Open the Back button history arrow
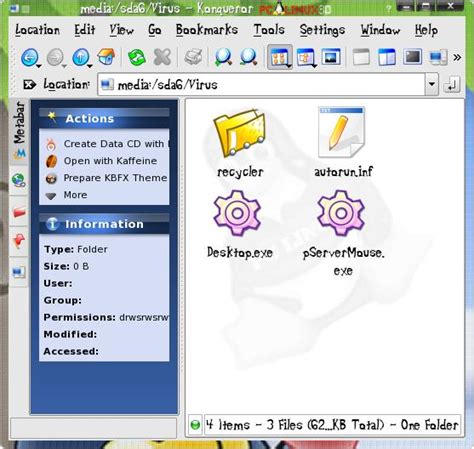The image size is (474, 449). (39, 66)
